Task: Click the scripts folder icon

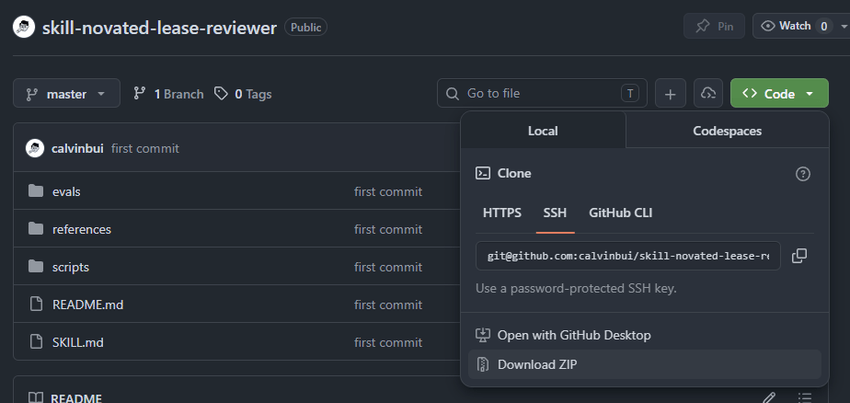Action: point(36,266)
